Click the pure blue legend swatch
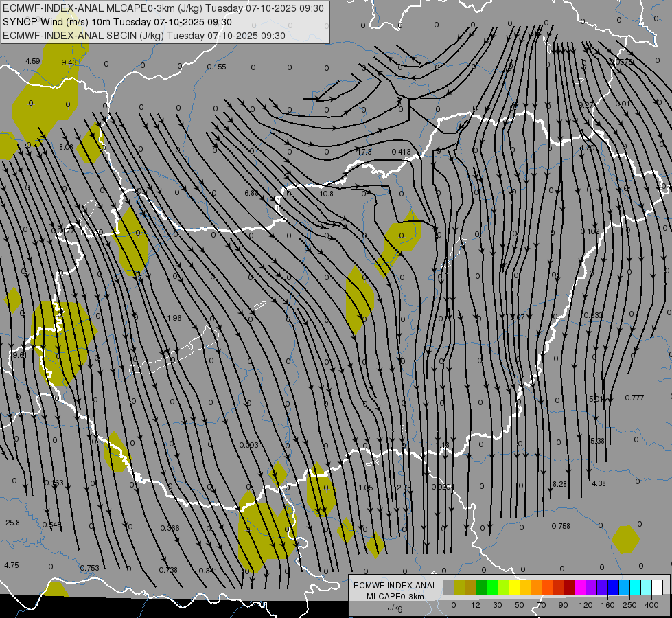This screenshot has height=618, width=672. (613, 587)
